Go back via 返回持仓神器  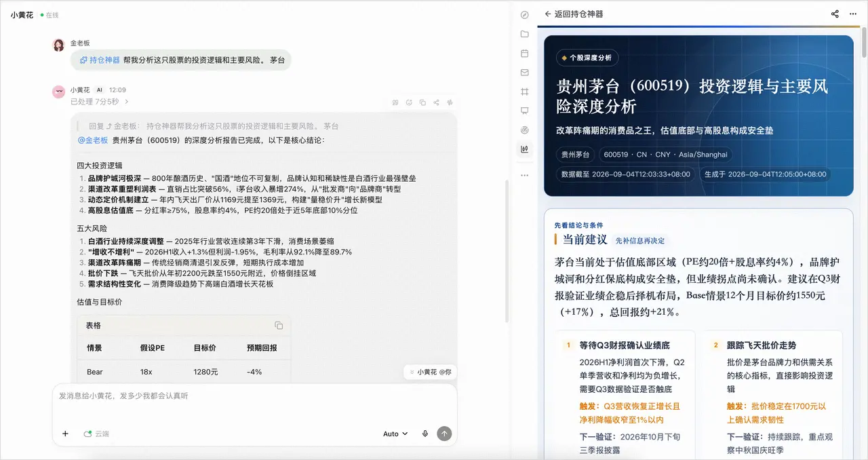tap(574, 14)
